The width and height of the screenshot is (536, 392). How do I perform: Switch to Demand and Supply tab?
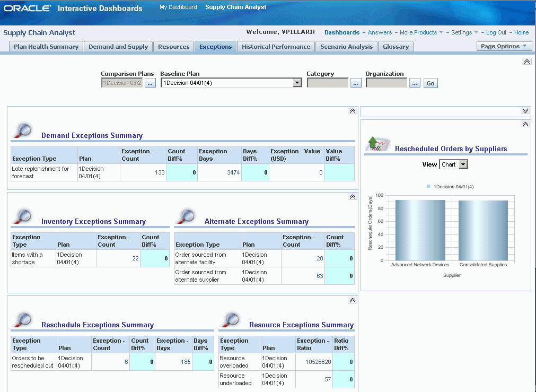tap(118, 47)
